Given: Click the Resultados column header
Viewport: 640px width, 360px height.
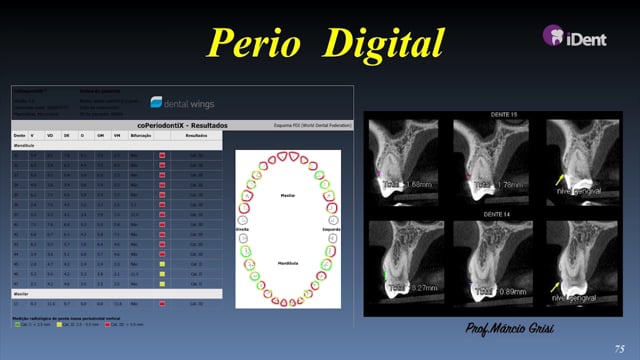Looking at the screenshot, I should pyautogui.click(x=196, y=136).
